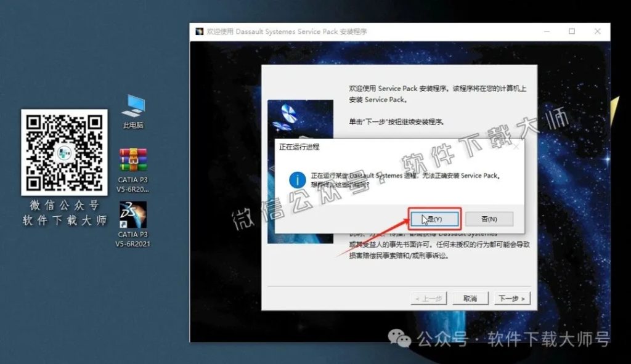Click 取消 to cancel the installation
This screenshot has height=364, width=631.
(470, 298)
